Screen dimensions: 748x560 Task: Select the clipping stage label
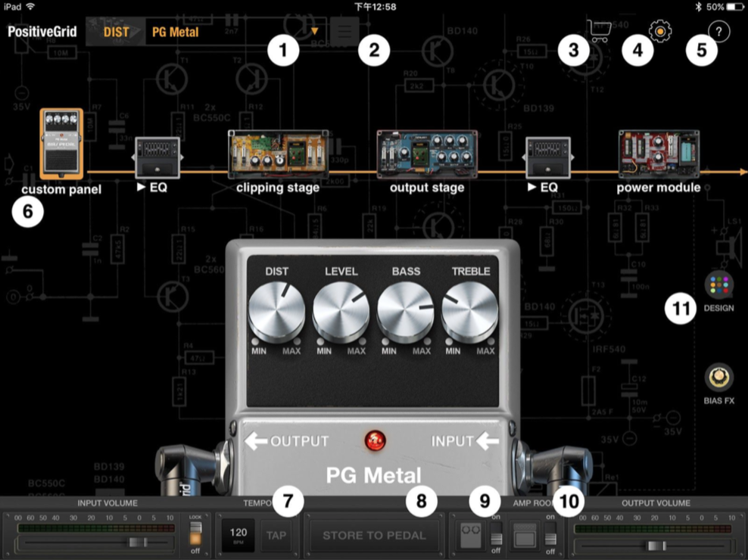coord(278,188)
